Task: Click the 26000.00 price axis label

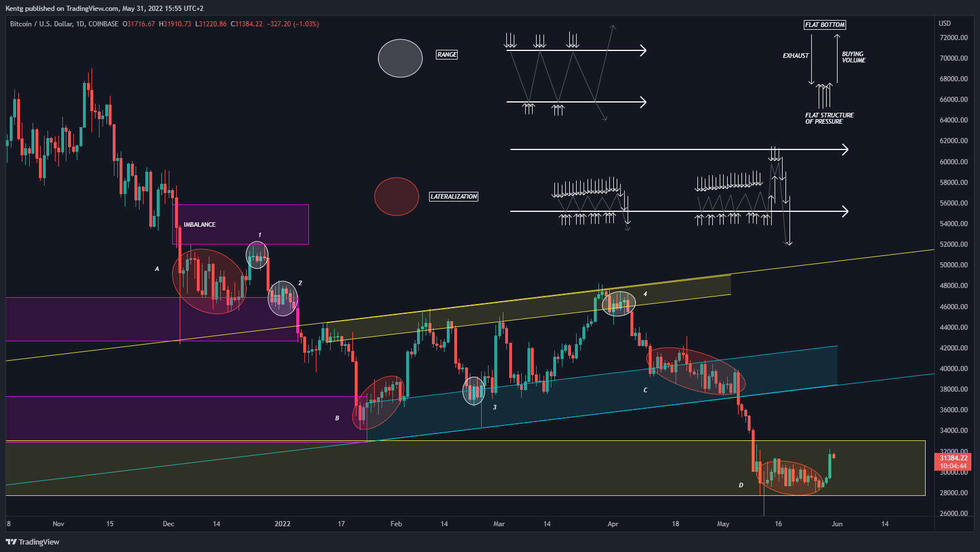Action: [954, 514]
